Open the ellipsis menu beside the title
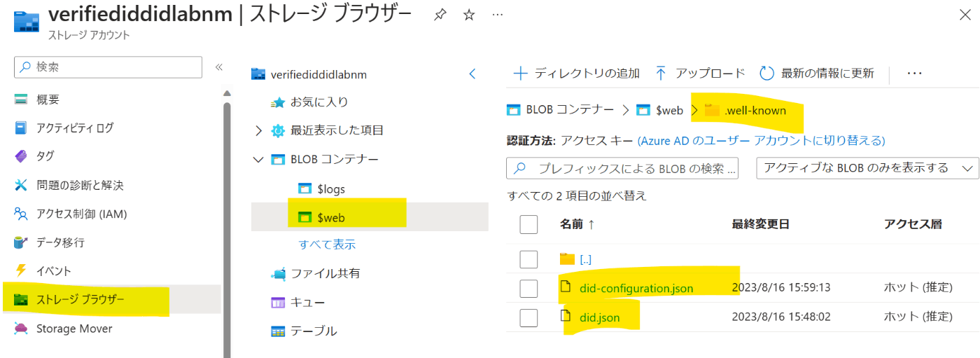980x358 pixels. pos(497,15)
